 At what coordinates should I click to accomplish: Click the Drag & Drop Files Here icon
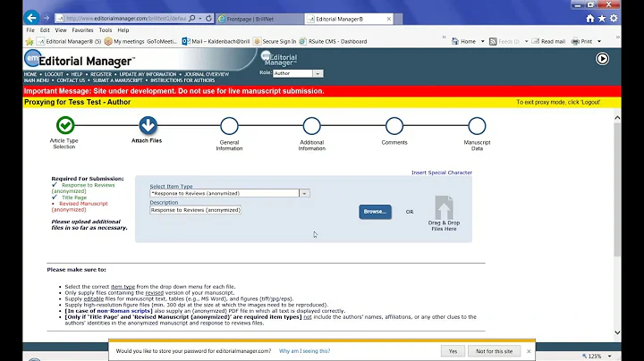click(444, 207)
